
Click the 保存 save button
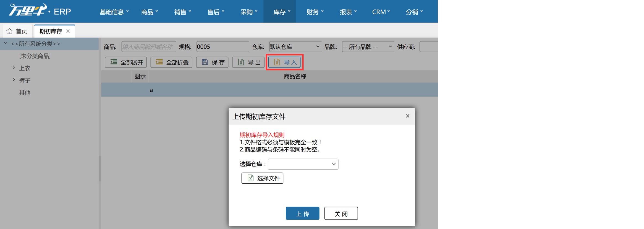pyautogui.click(x=212, y=62)
